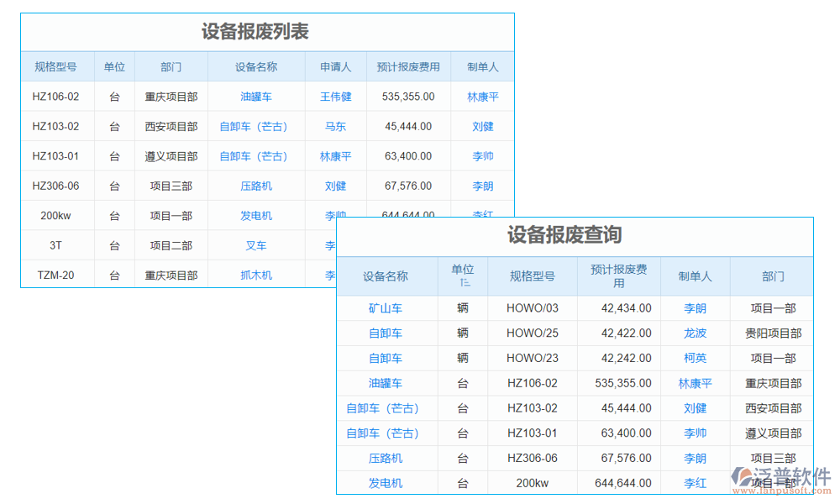Toggle sorting on the 单位 column header

[463, 276]
